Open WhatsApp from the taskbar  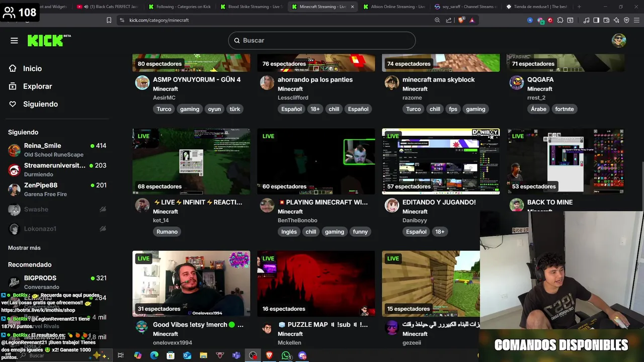point(286,355)
